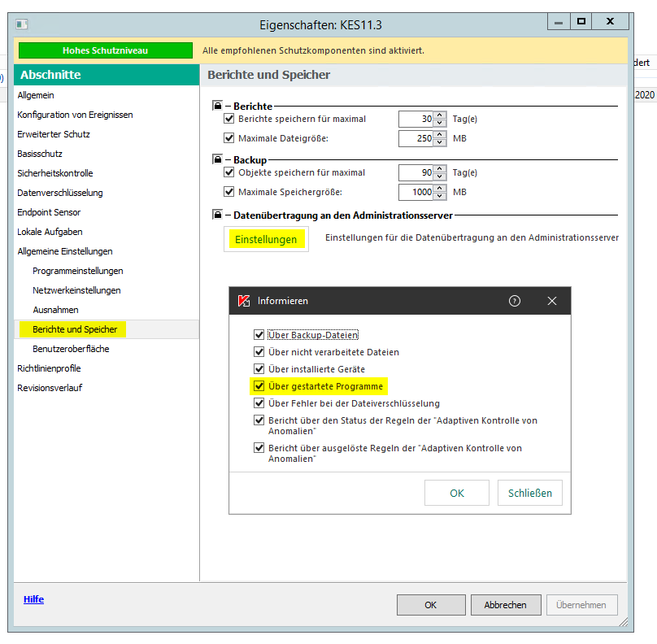Image resolution: width=657 pixels, height=644 pixels.
Task: Decrease maximale Dateigröße with down arrow
Action: (439, 142)
